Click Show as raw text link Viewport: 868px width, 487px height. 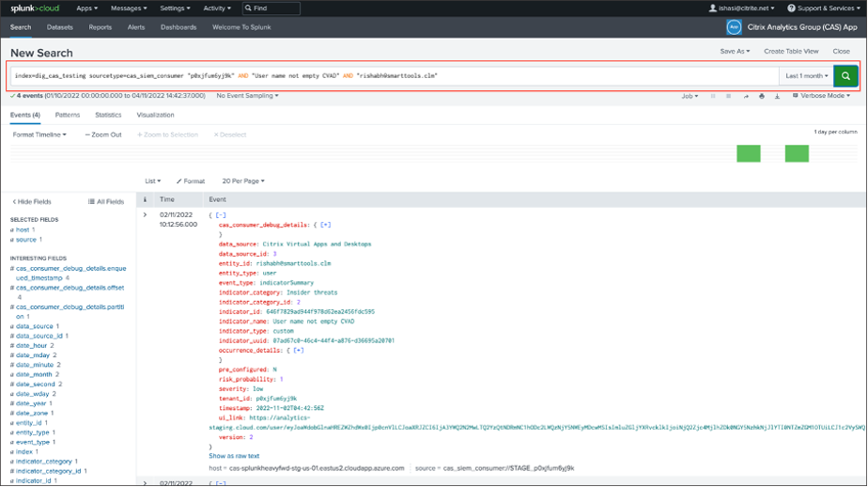click(x=234, y=456)
